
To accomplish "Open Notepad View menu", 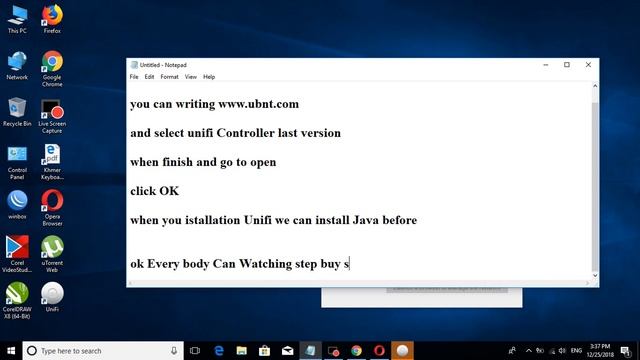I will pos(191,77).
